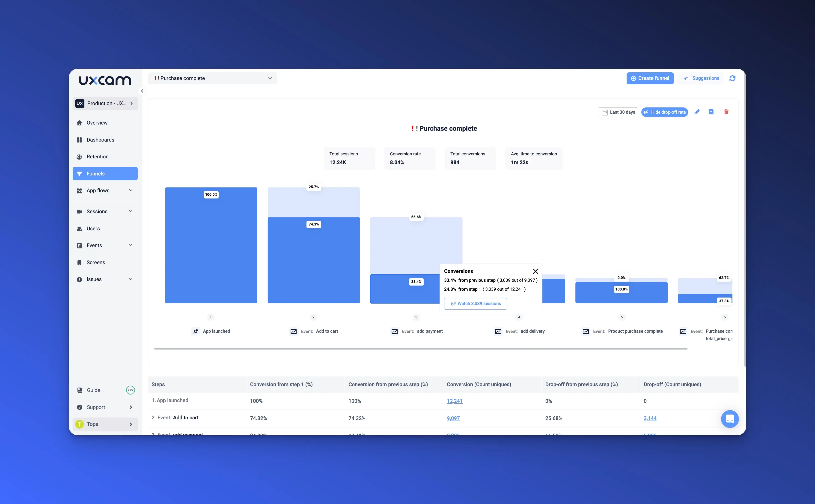Click the red trash delete funnel icon
The height and width of the screenshot is (504, 815).
pos(726,112)
